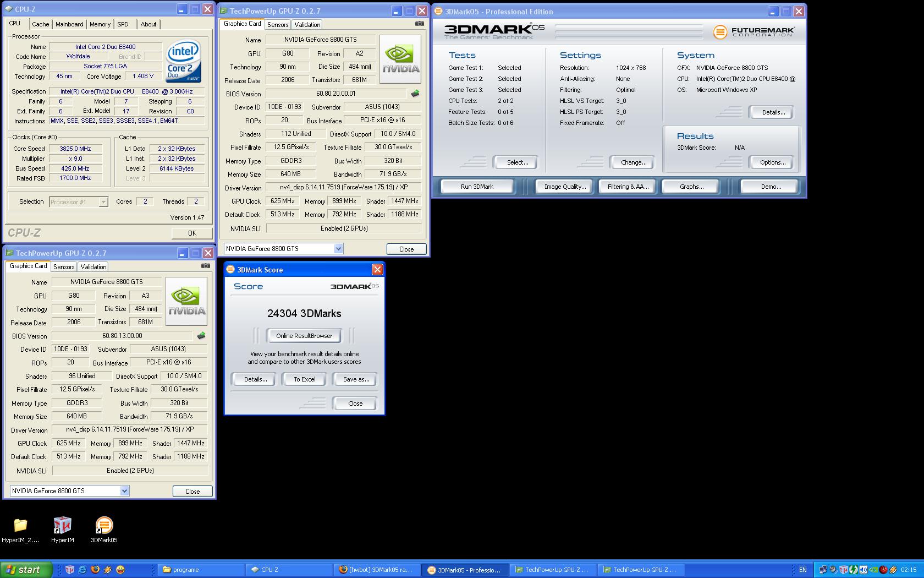Image resolution: width=924 pixels, height=578 pixels.
Task: Click the network connection icon in the system tray
Action: click(x=823, y=570)
